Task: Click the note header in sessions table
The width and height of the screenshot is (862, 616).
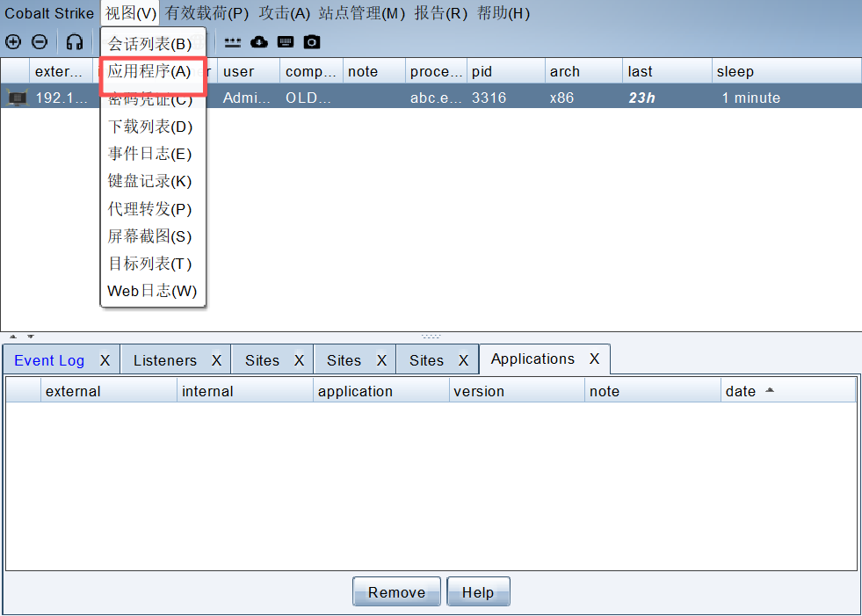Action: 373,71
